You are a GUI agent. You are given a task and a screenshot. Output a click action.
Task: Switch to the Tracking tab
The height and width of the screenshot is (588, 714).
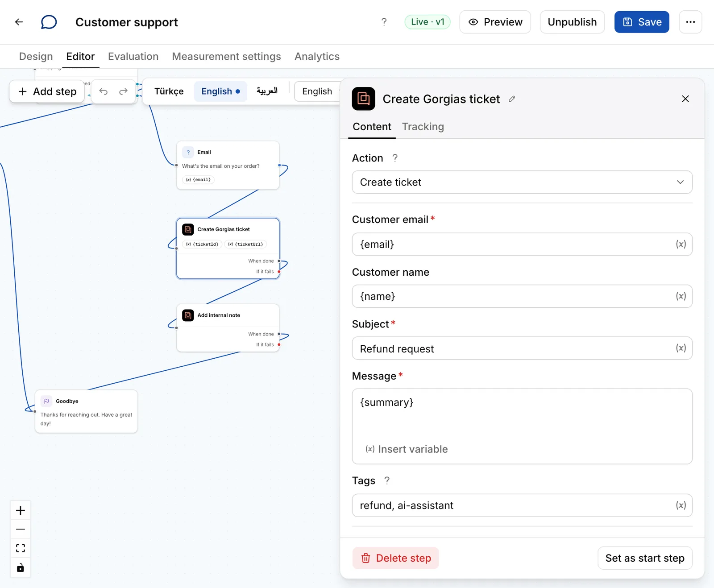423,127
